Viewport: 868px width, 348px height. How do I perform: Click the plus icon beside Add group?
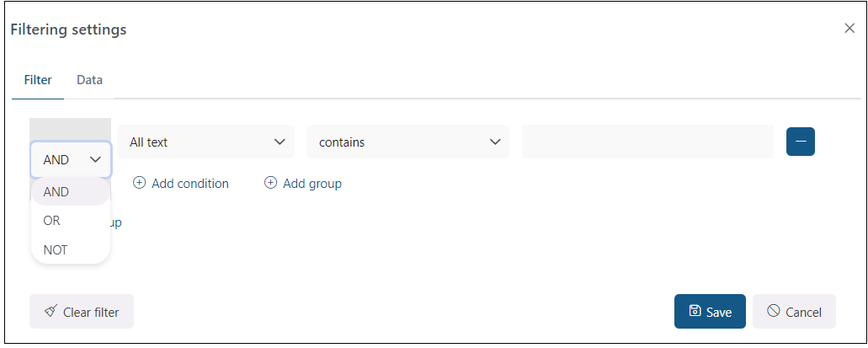(x=271, y=183)
